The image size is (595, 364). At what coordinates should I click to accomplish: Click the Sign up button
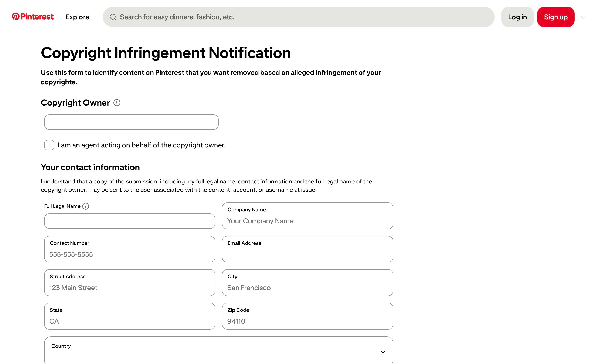[556, 17]
